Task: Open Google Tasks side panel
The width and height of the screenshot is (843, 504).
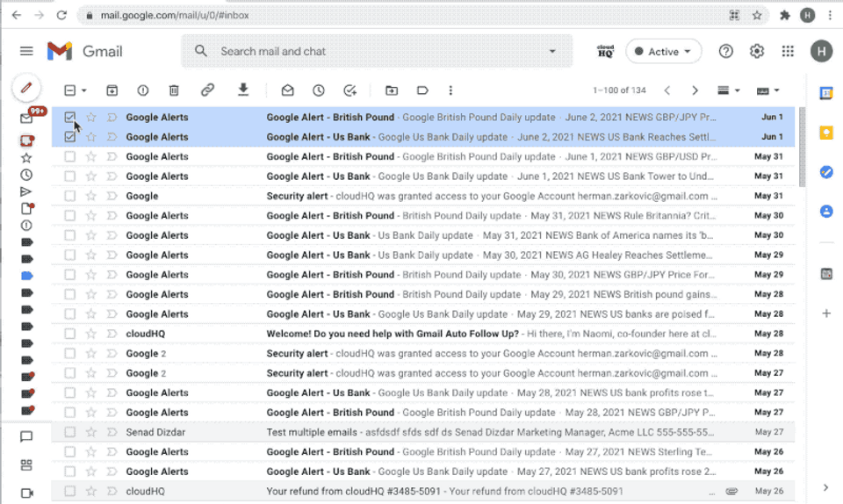Action: pyautogui.click(x=826, y=172)
